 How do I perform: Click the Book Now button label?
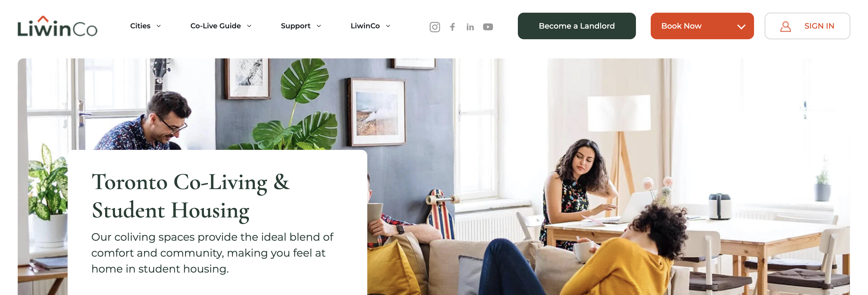click(x=681, y=26)
